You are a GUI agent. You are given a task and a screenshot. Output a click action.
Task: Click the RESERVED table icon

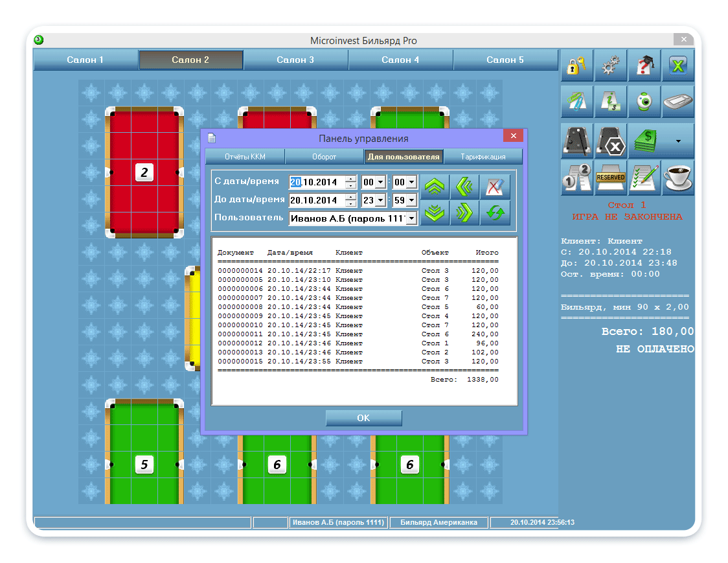click(610, 178)
